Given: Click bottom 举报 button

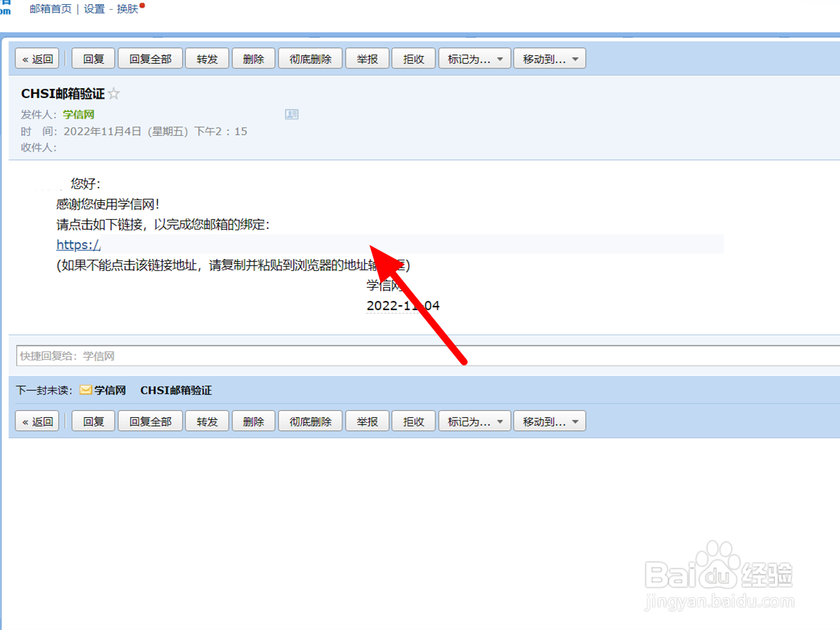Looking at the screenshot, I should (x=367, y=421).
